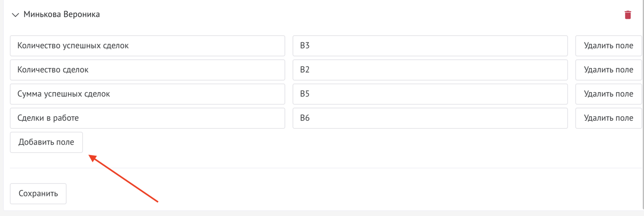Screen dimensions: 644x216
Task: Save changes with the Сохранить button
Action: pos(38,194)
